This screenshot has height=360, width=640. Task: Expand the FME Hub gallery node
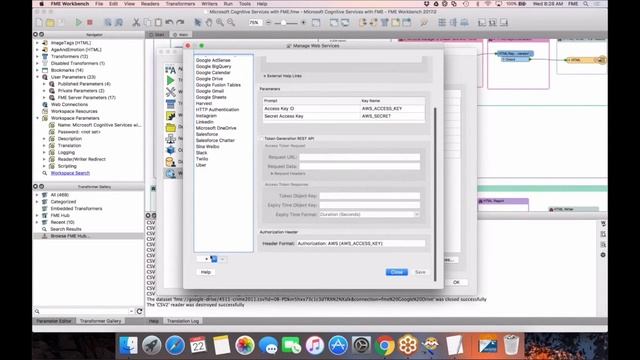point(38,215)
